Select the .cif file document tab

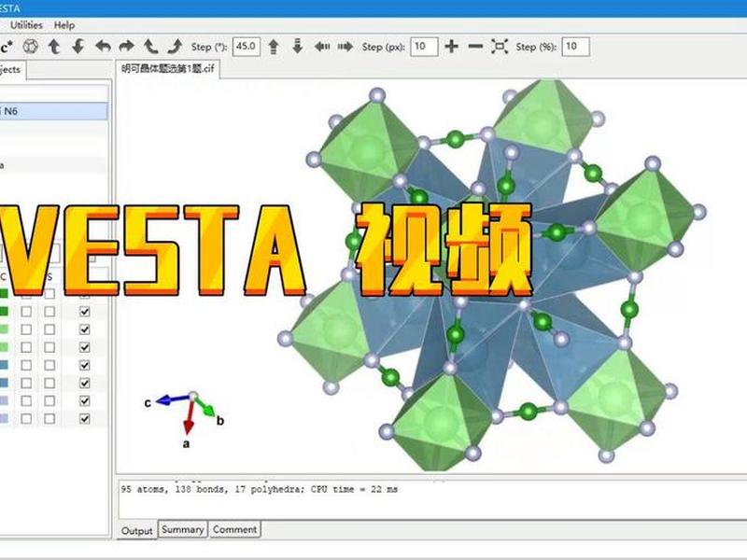[168, 69]
